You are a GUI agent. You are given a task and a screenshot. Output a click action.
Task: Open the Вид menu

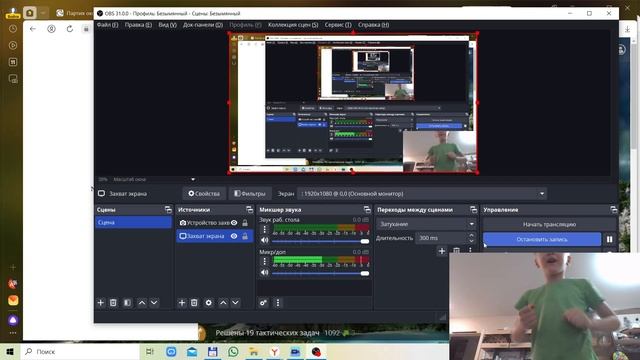tap(167, 25)
